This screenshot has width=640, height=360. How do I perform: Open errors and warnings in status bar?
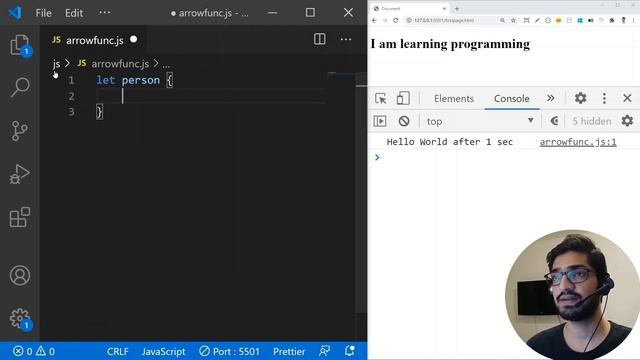(34, 351)
